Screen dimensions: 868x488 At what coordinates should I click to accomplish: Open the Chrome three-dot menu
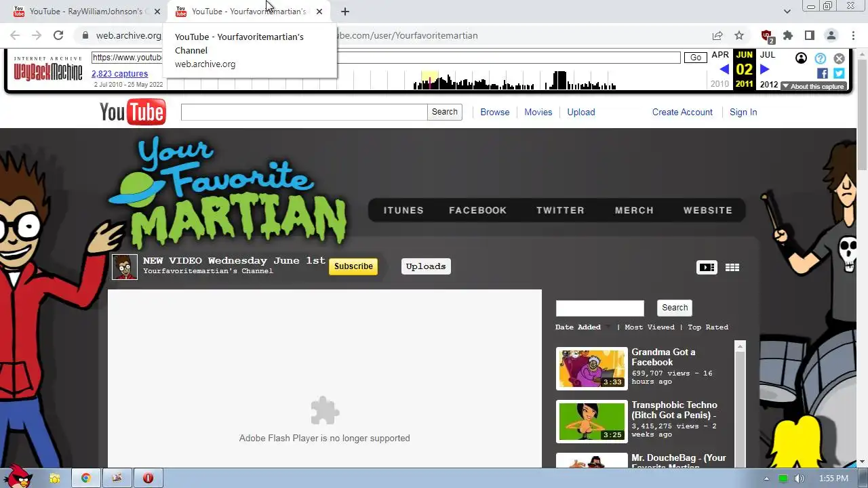[x=852, y=35]
